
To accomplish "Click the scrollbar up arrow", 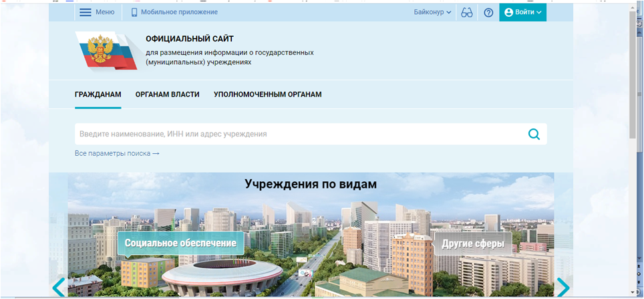I will click(633, 7).
